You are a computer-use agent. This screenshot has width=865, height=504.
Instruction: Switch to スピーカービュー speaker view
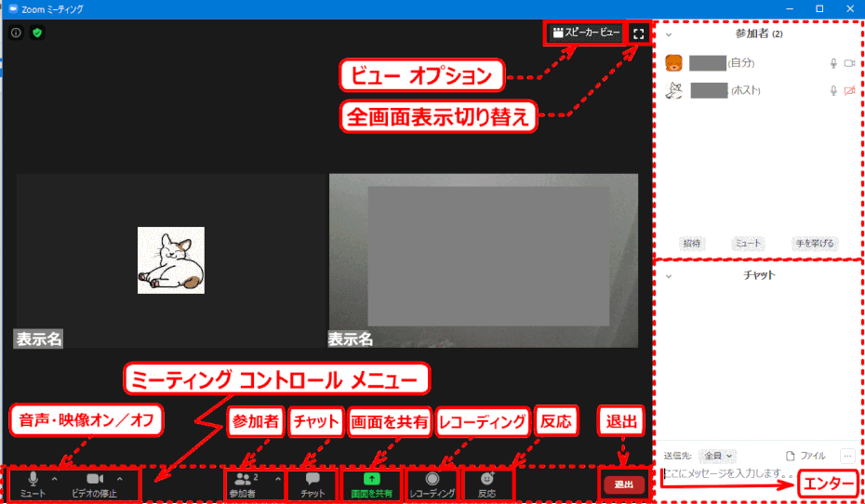pos(586,33)
